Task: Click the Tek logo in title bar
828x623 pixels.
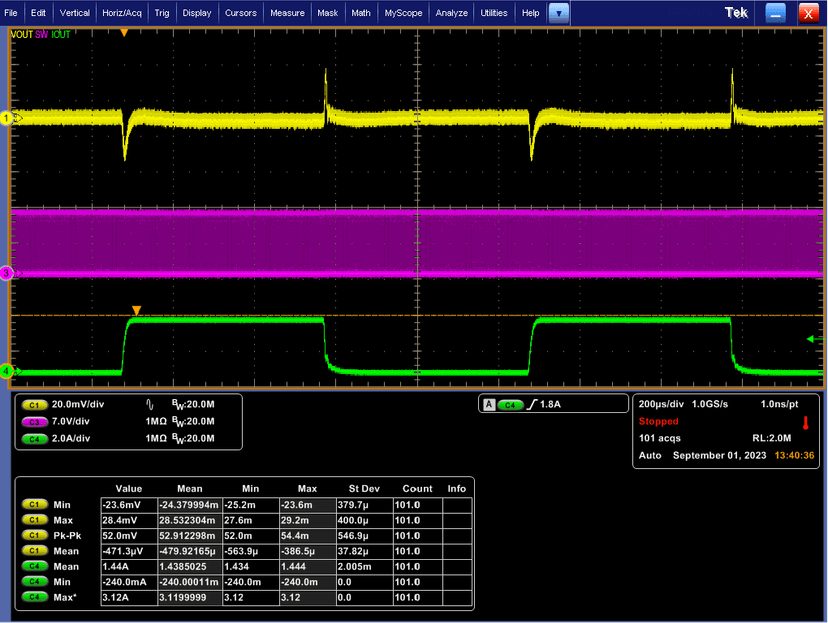Action: (738, 13)
